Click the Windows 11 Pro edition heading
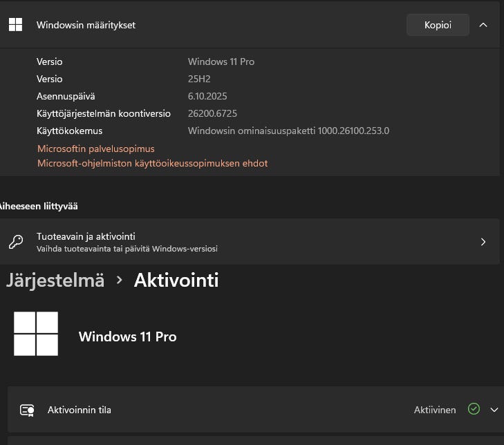Image resolution: width=504 pixels, height=445 pixels. point(127,337)
